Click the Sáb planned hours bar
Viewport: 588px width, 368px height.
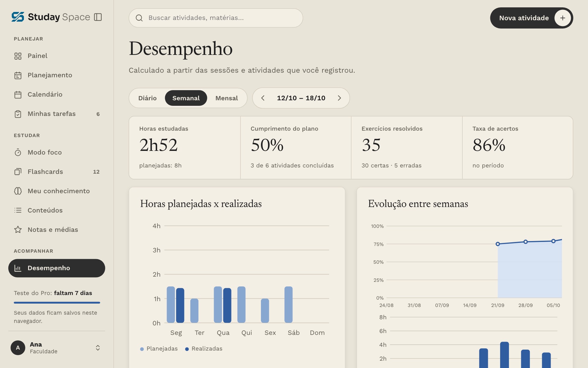pos(288,305)
